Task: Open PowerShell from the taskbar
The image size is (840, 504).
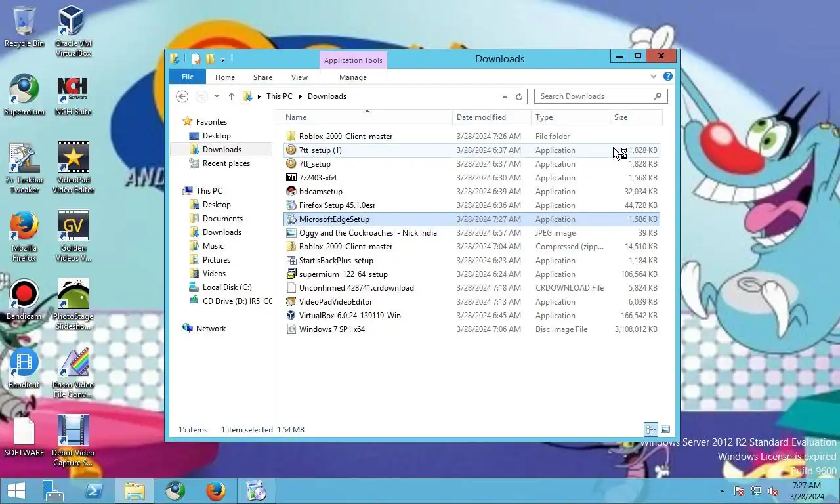Action: click(94, 491)
